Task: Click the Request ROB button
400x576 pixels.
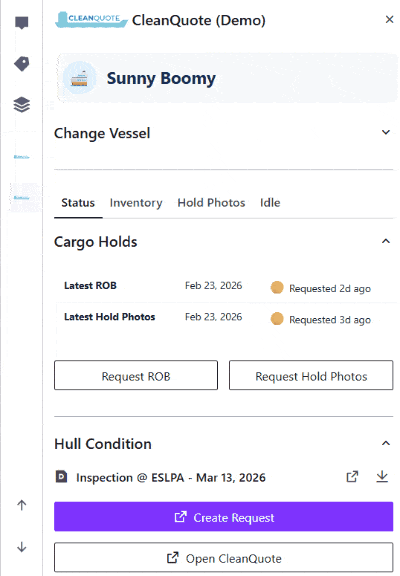Action: coord(136,375)
